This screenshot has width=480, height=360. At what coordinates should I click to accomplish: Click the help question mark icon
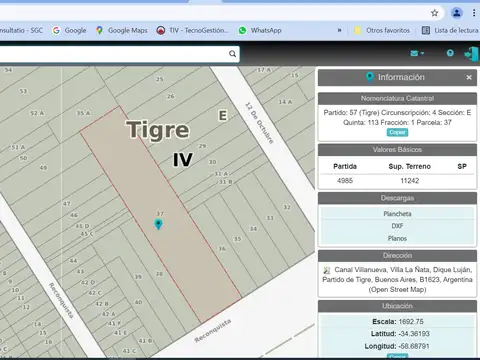(450, 53)
